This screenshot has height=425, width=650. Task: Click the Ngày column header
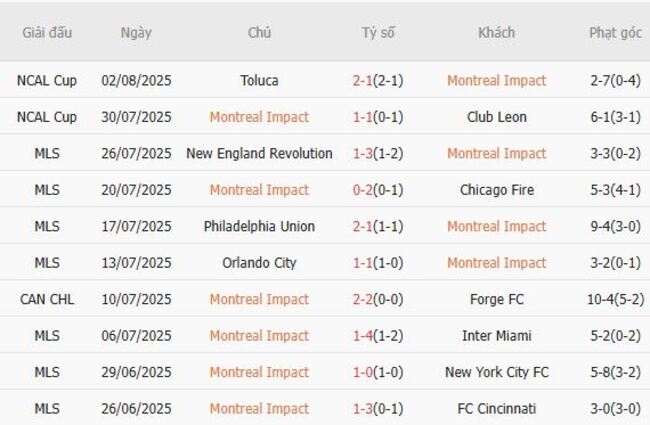point(136,32)
